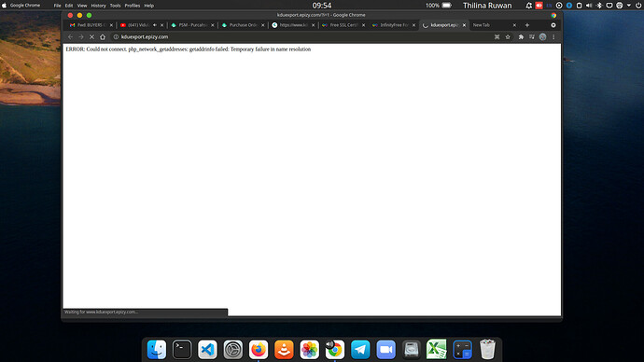Open the File menu
The height and width of the screenshot is (362, 644).
click(57, 6)
